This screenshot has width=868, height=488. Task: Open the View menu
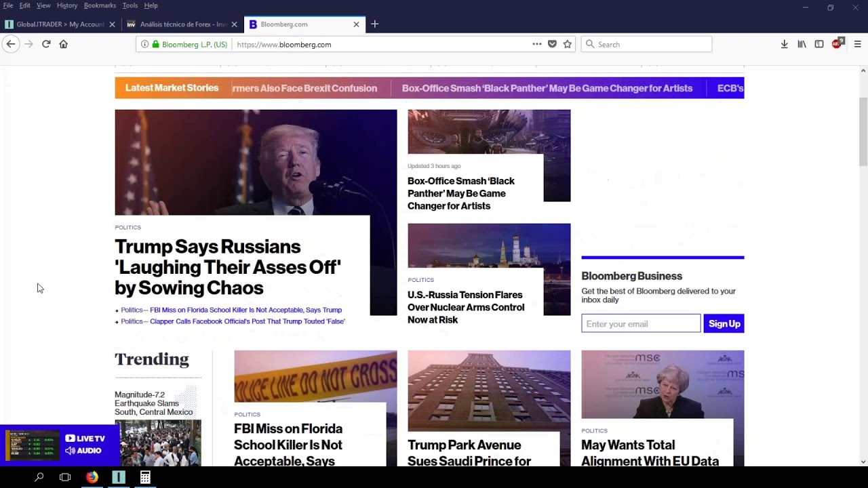[x=43, y=5]
